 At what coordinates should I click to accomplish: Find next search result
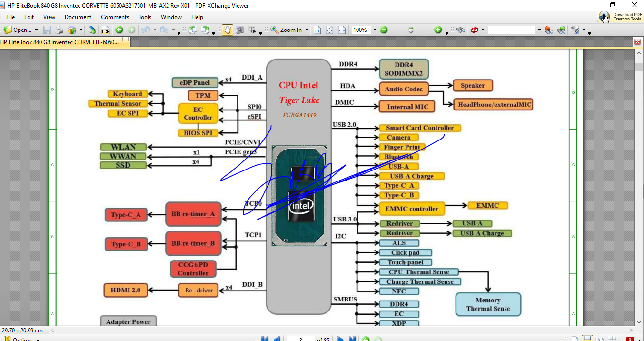coord(561,30)
